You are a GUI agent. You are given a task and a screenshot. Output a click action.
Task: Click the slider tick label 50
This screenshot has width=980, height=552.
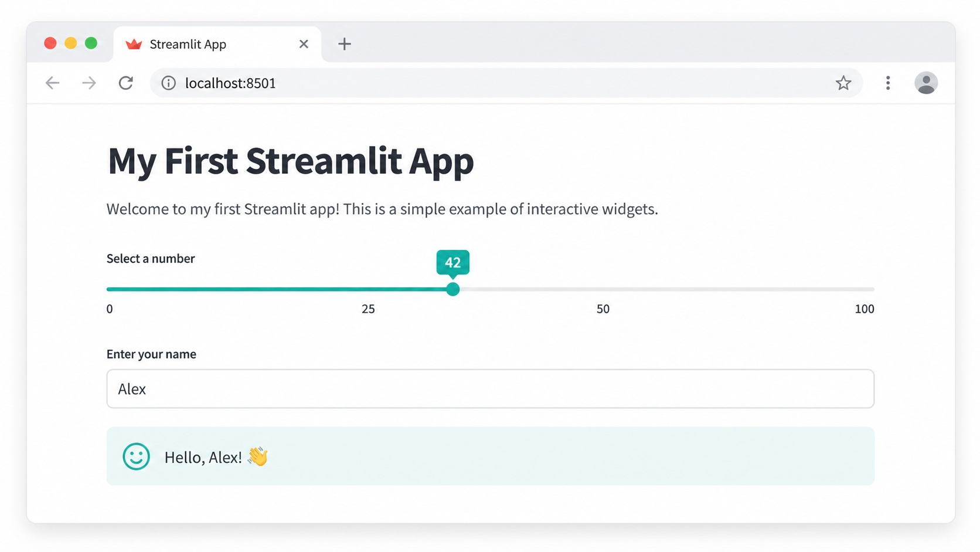pos(603,309)
